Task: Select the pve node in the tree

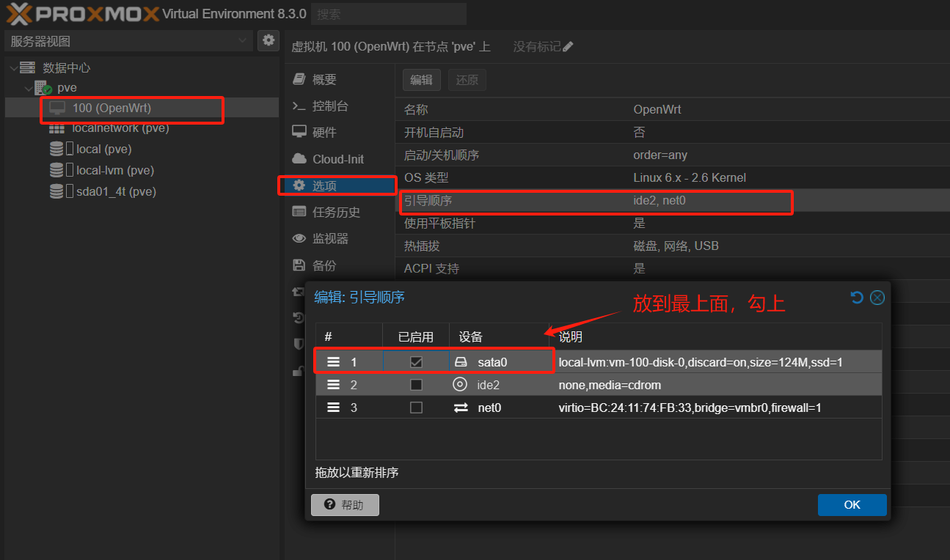Action: click(67, 88)
